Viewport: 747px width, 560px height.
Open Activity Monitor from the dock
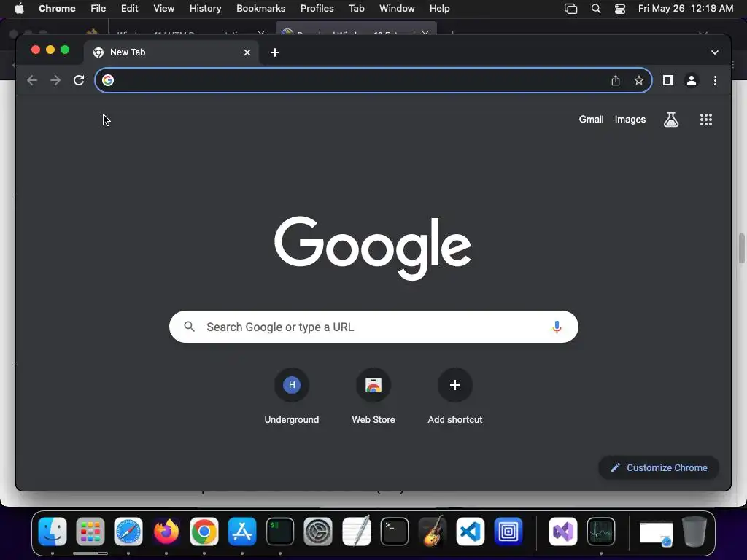601,532
